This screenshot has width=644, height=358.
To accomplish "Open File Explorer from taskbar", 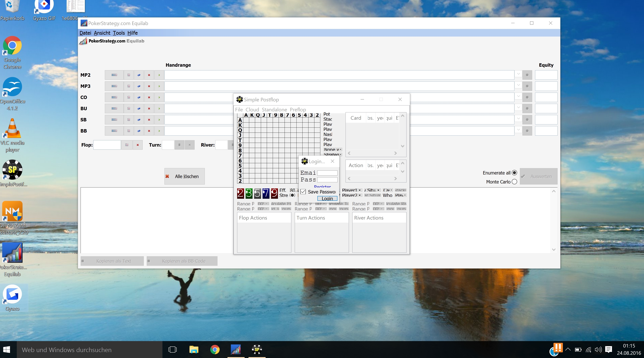I will (194, 349).
